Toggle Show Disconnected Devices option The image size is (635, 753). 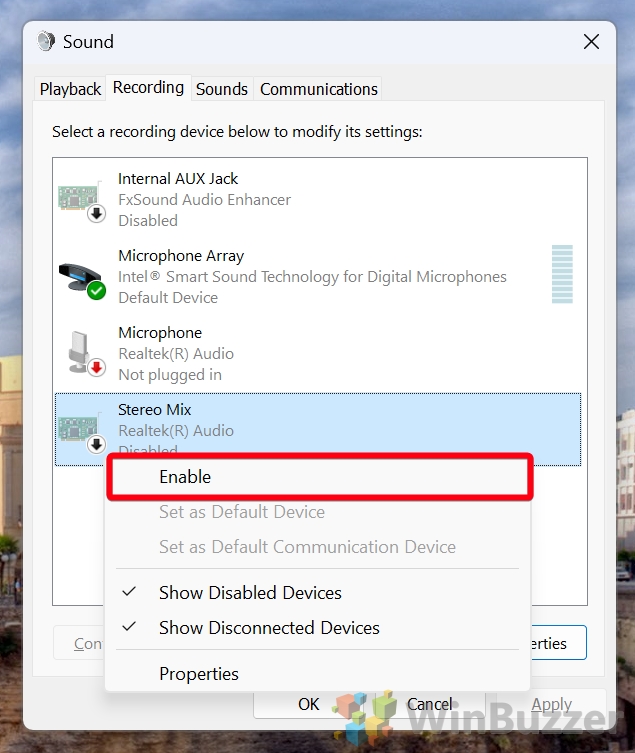click(x=269, y=628)
